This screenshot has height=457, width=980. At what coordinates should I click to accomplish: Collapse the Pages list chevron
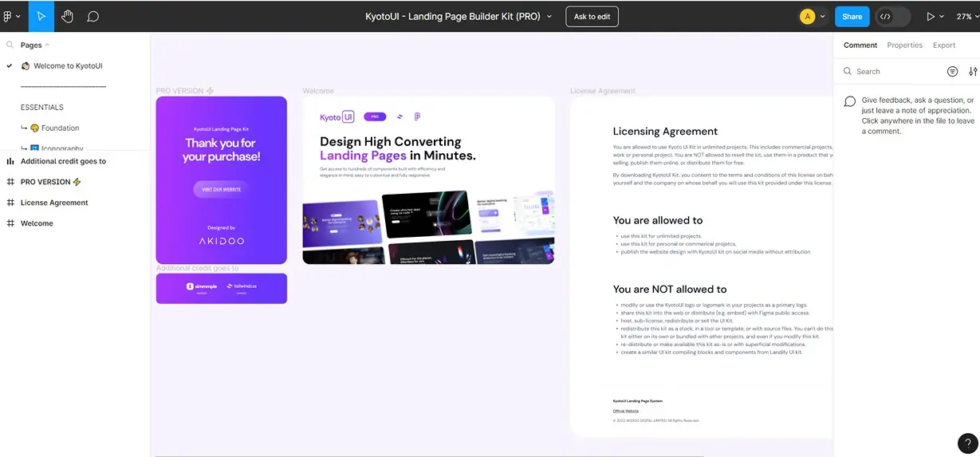click(47, 45)
